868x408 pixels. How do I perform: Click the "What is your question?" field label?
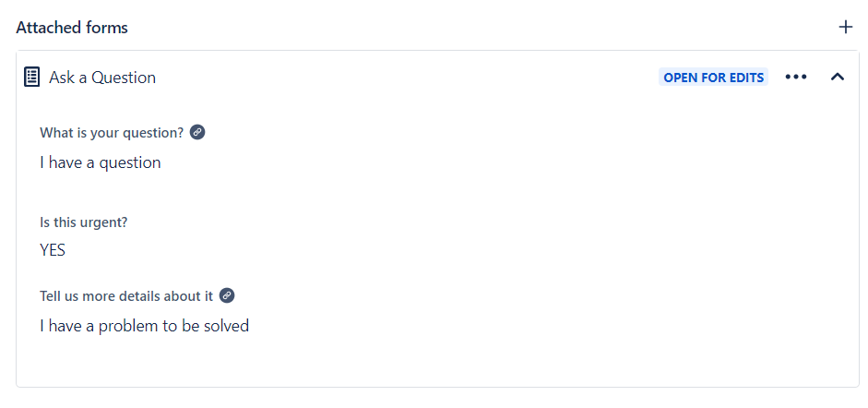(x=112, y=133)
